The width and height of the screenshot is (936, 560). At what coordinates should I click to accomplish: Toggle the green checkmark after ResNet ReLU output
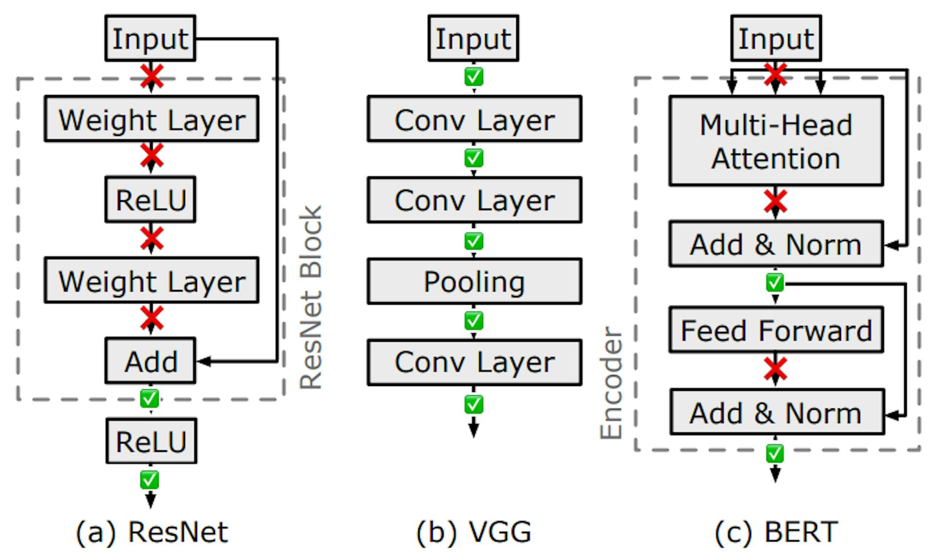(x=148, y=480)
